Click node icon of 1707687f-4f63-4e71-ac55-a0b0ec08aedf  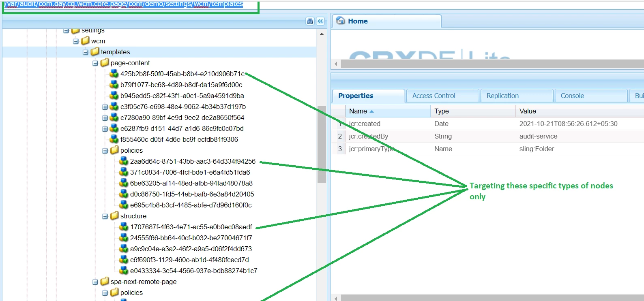124,226
